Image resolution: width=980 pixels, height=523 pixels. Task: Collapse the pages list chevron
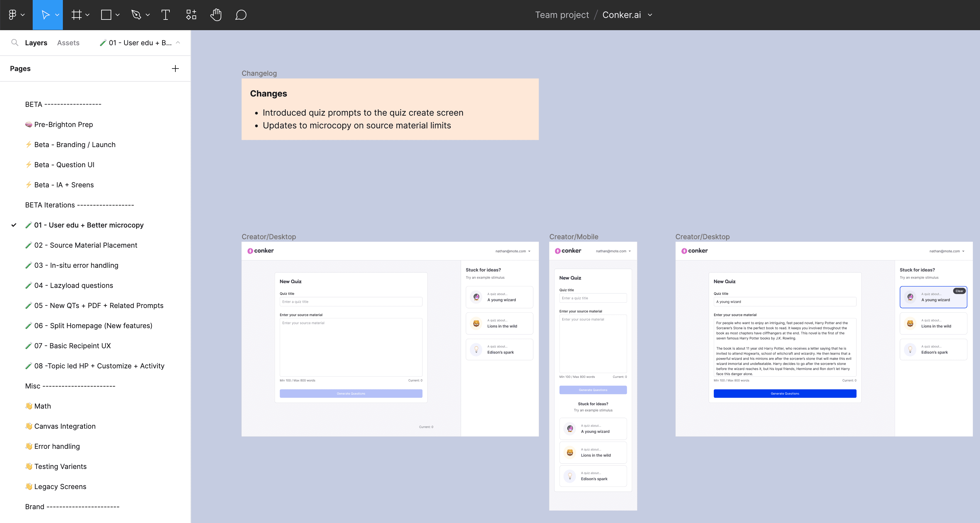178,43
